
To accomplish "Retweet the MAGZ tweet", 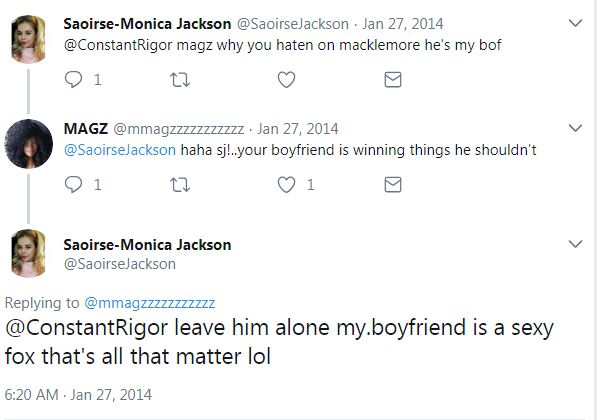I will [x=180, y=185].
